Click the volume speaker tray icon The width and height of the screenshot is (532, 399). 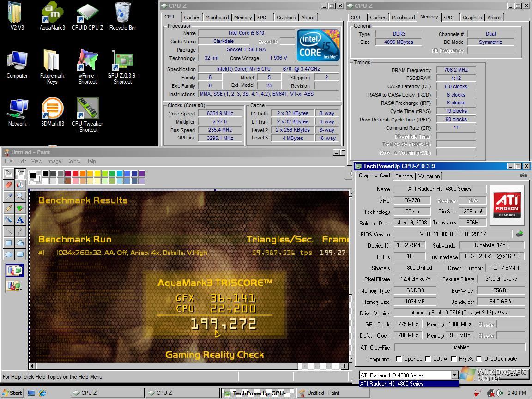(499, 393)
